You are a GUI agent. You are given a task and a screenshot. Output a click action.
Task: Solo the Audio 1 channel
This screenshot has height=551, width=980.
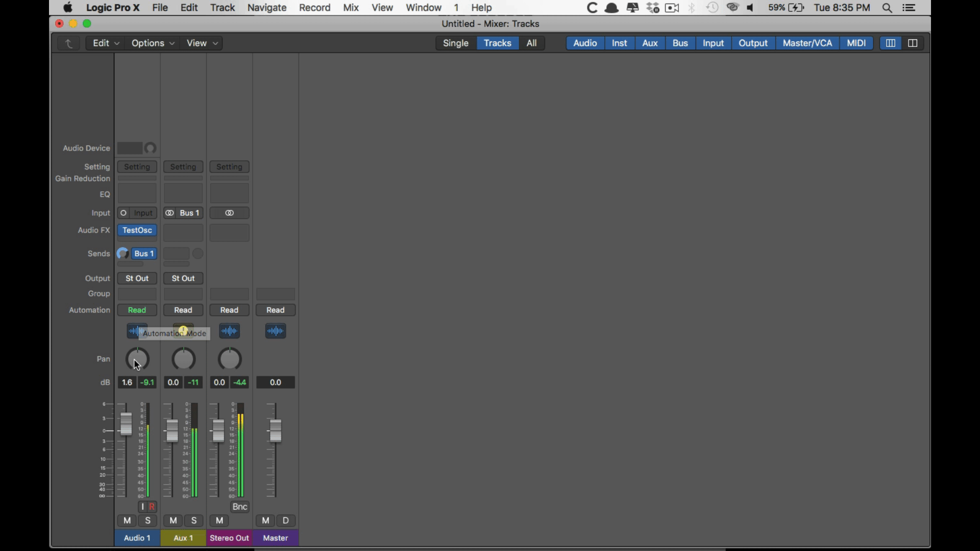click(x=148, y=520)
